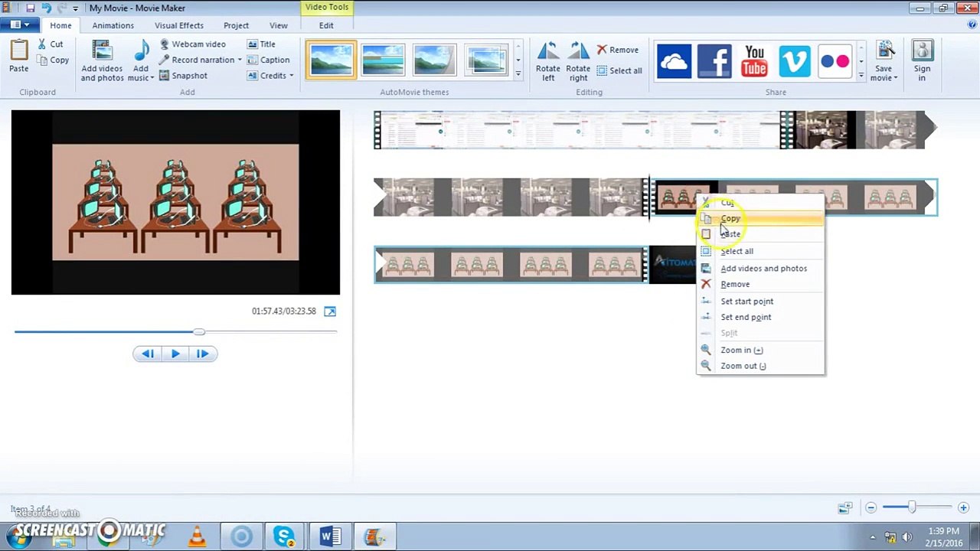The image size is (980, 551).
Task: Click Remove in the Editing group
Action: click(x=617, y=50)
